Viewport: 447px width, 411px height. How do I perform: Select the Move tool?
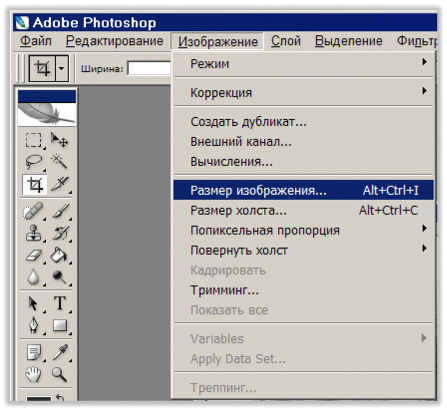[60, 140]
